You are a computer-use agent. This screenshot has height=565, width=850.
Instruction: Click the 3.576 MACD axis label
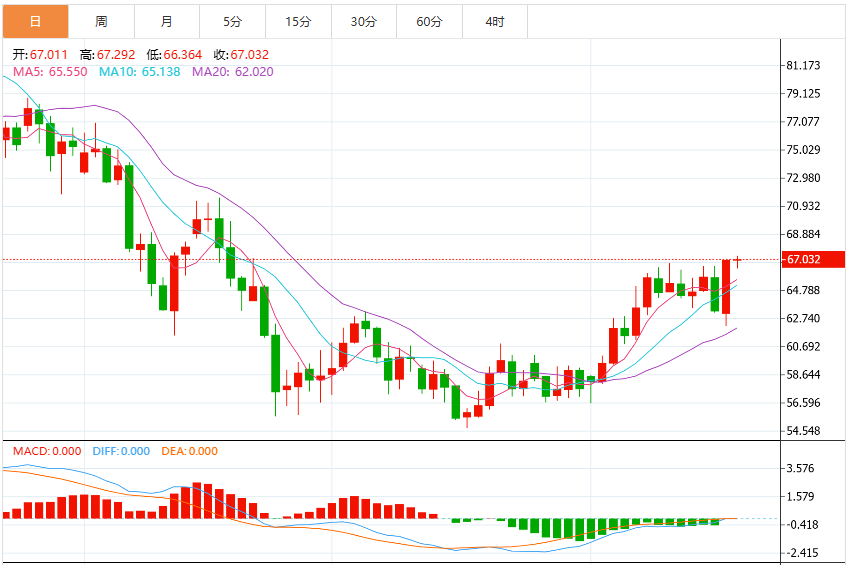800,468
